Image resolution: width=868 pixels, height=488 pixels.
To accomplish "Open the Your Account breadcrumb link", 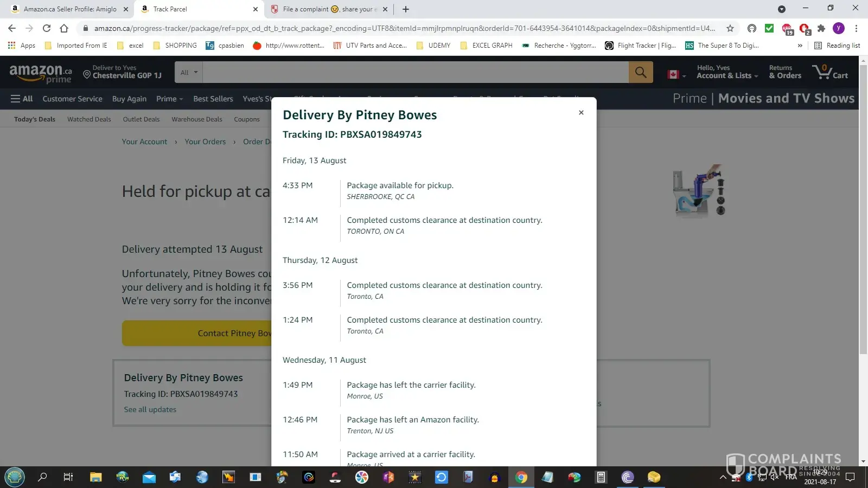I will (x=144, y=142).
